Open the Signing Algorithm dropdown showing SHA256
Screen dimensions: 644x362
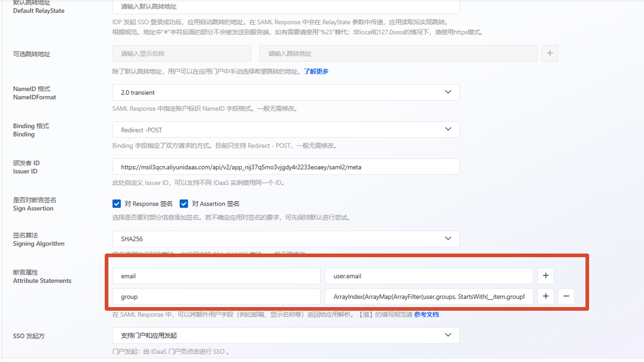pyautogui.click(x=286, y=239)
